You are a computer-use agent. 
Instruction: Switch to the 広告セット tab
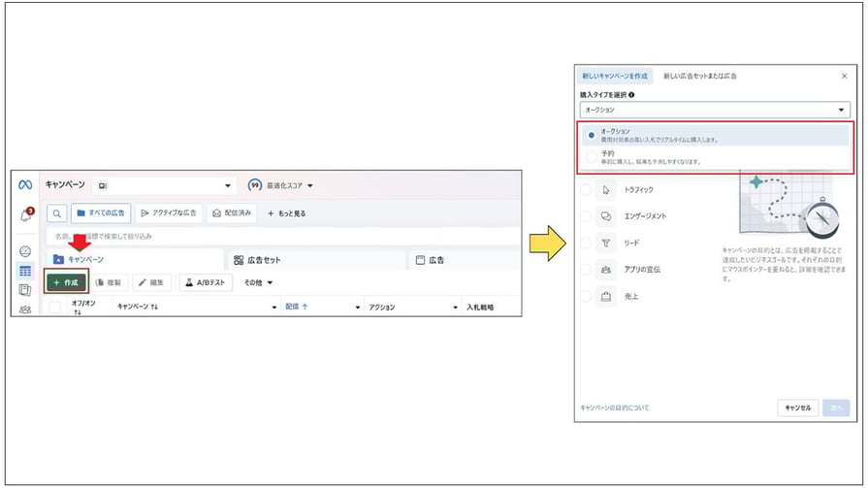point(314,260)
